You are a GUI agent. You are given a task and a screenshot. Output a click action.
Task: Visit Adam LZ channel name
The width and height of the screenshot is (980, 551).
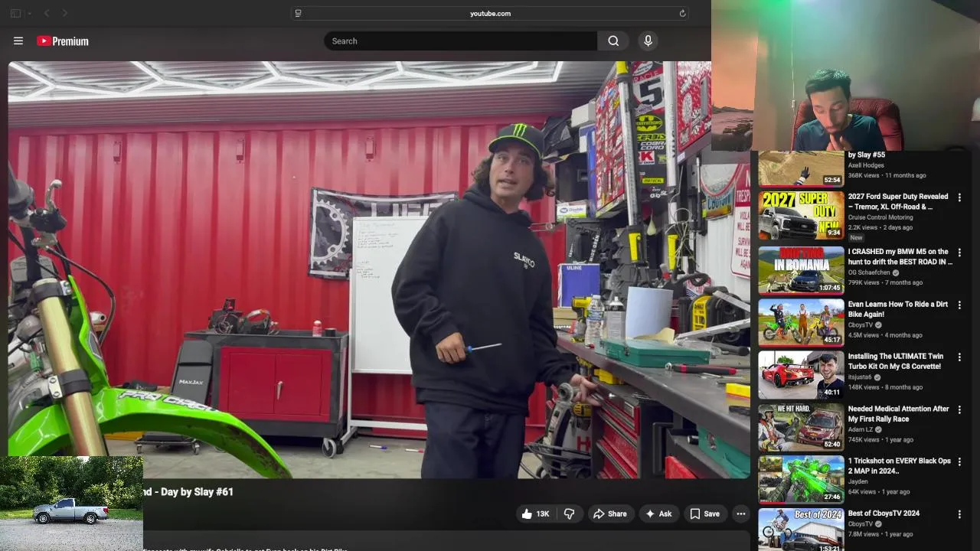[x=861, y=429]
